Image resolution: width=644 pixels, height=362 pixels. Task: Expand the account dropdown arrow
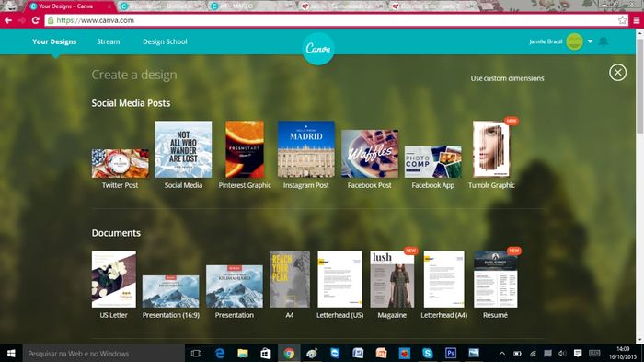pos(591,41)
